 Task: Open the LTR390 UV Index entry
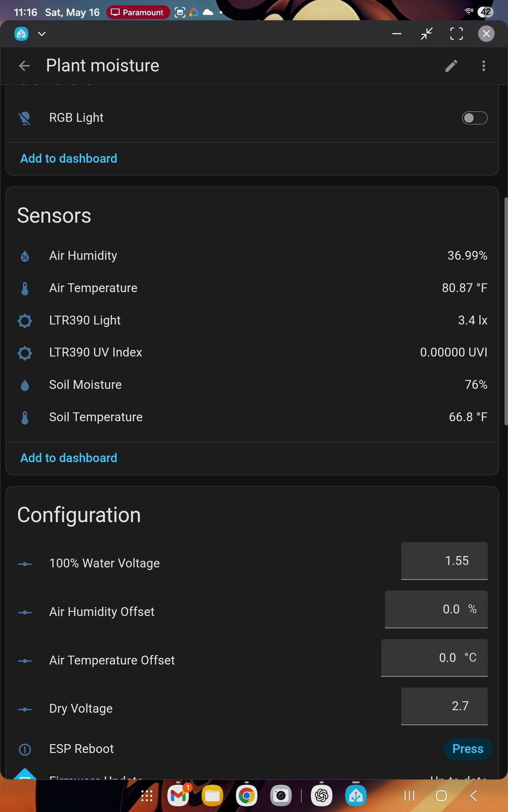(x=252, y=352)
